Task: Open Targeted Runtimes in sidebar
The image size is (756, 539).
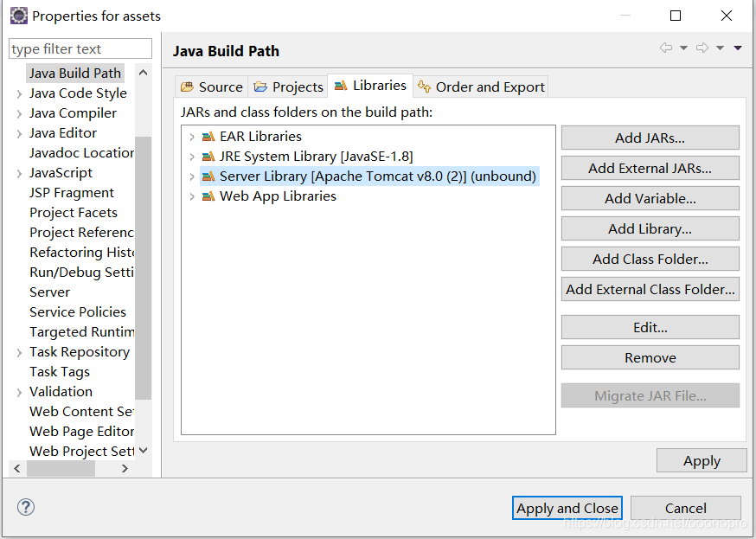Action: (x=81, y=332)
